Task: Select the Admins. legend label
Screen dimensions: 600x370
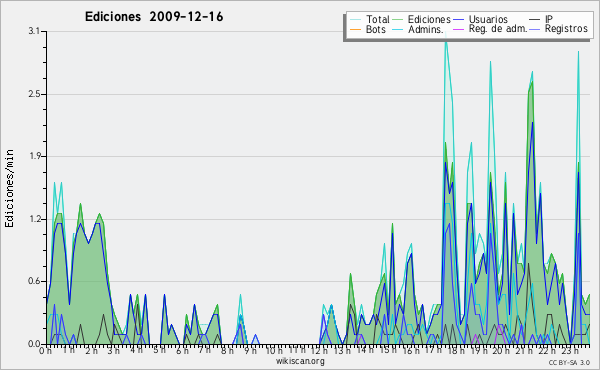Action: pyautogui.click(x=426, y=29)
